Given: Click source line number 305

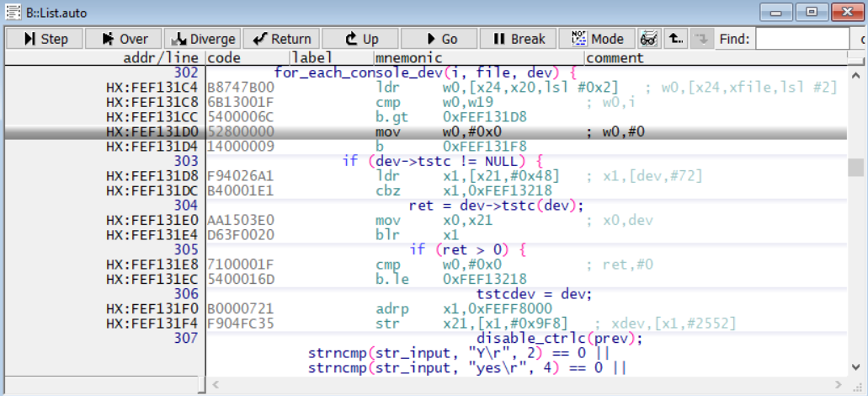Looking at the screenshot, I should pyautogui.click(x=186, y=249).
